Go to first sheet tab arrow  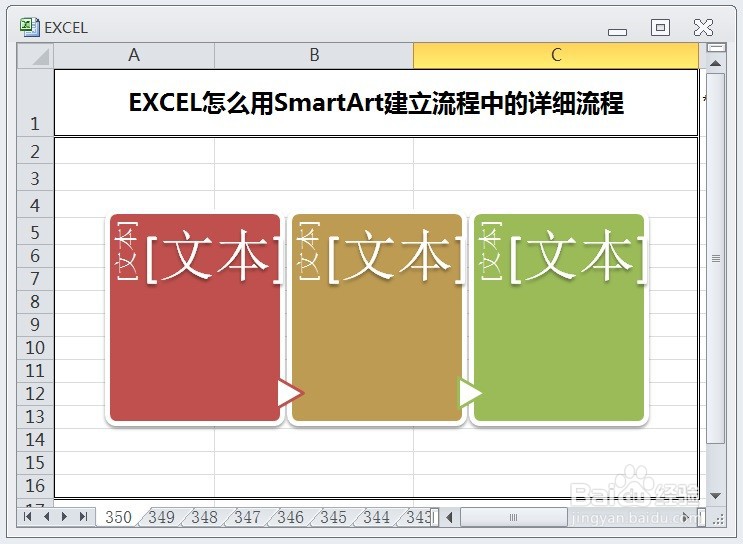pos(27,517)
